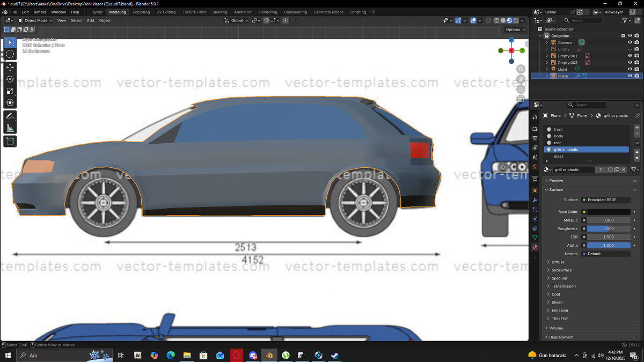
Task: Select the 'body' material slot
Action: tap(559, 136)
